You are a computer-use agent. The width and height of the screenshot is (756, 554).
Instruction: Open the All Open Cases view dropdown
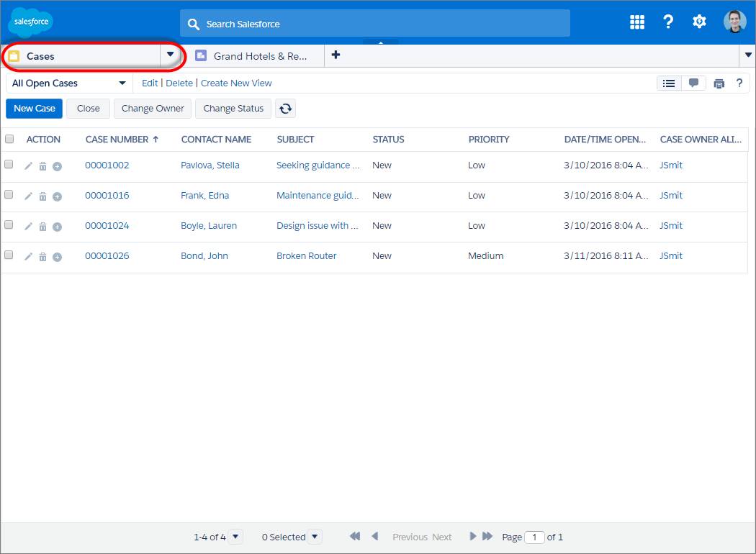pos(68,83)
